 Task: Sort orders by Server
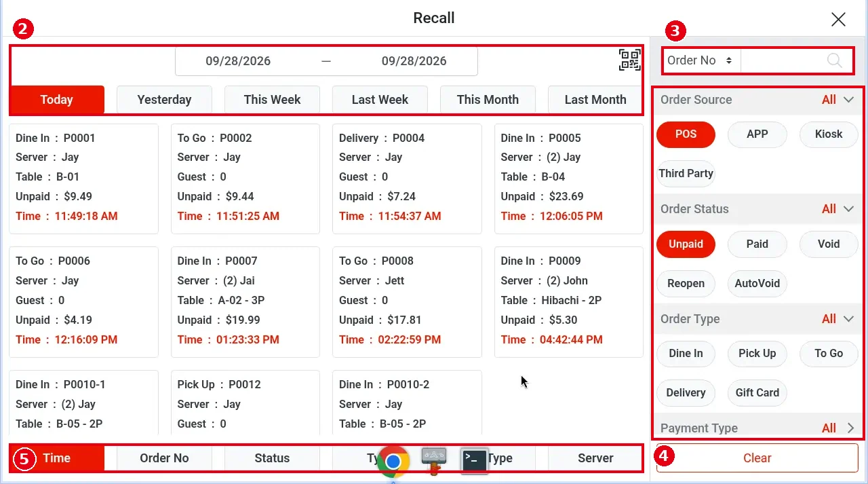click(x=595, y=458)
